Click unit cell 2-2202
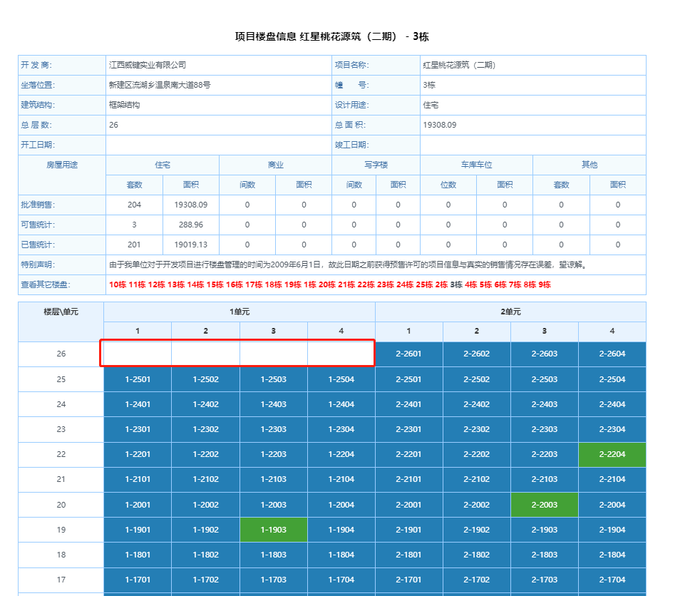The width and height of the screenshot is (700, 596). pyautogui.click(x=476, y=454)
